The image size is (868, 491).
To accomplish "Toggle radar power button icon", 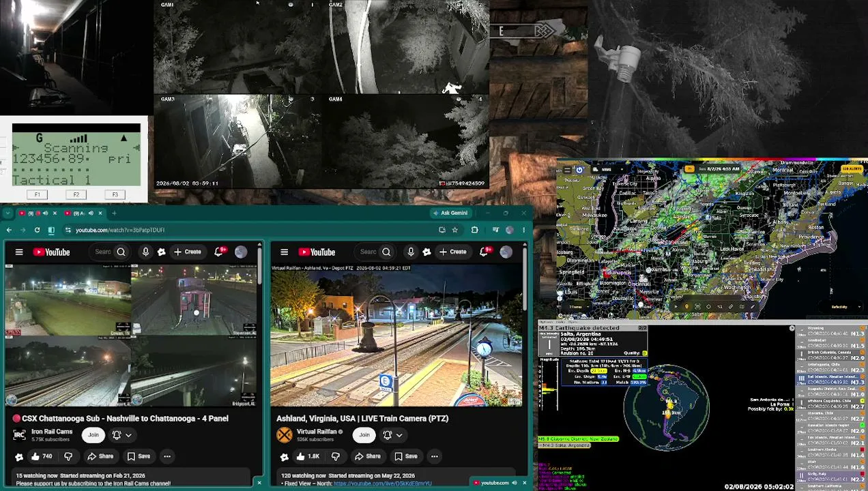I will click(x=579, y=170).
